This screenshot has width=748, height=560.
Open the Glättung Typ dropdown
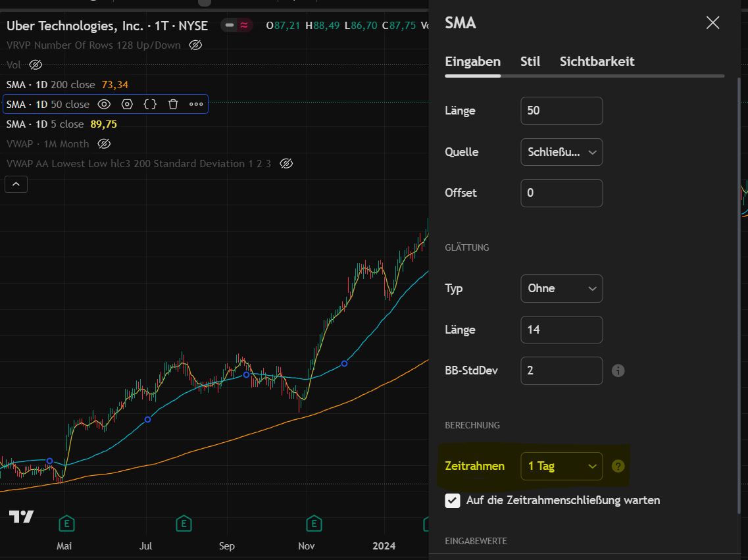(x=561, y=289)
